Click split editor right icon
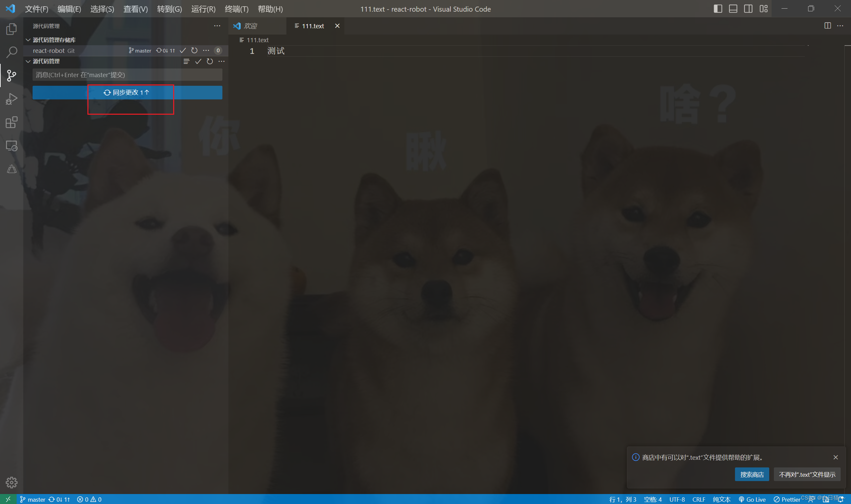The width and height of the screenshot is (851, 504). (x=827, y=26)
